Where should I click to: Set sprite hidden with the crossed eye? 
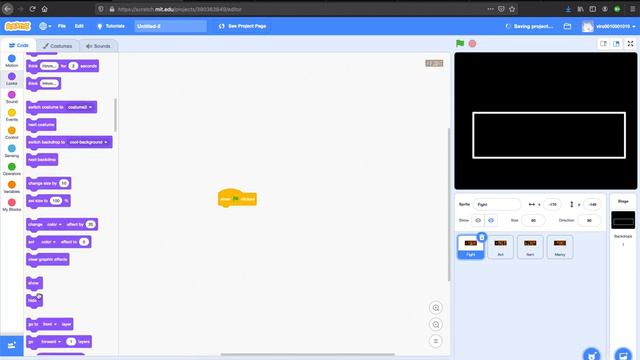tap(491, 220)
